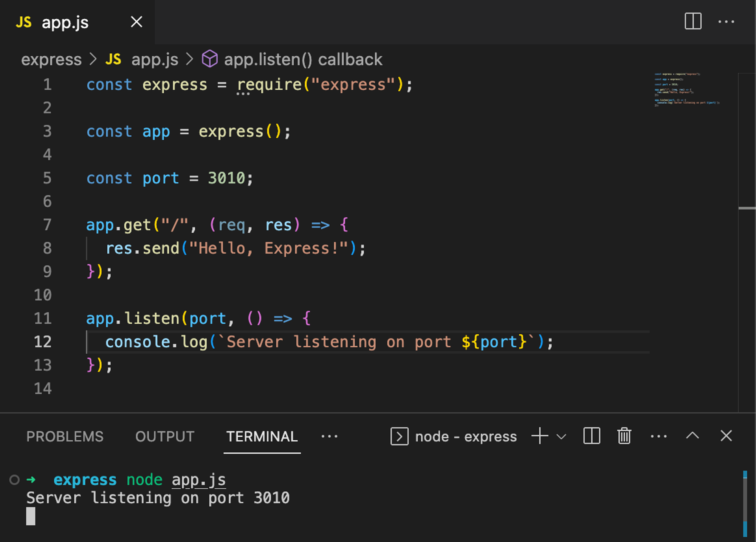This screenshot has height=542, width=756.
Task: Click the terminal shell icon
Action: [x=399, y=436]
